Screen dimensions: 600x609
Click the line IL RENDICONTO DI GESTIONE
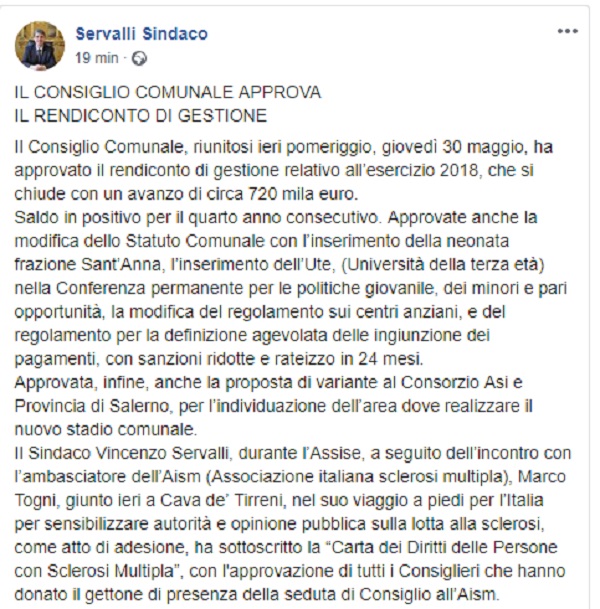[141, 116]
